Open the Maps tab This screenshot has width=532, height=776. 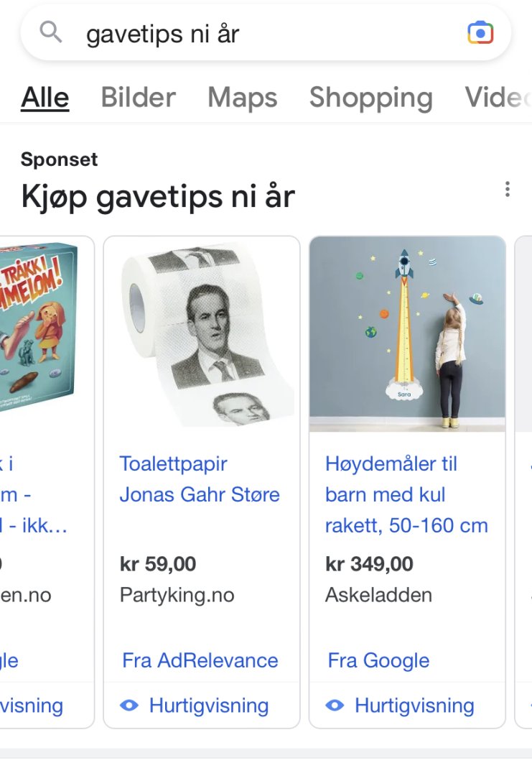(x=242, y=98)
